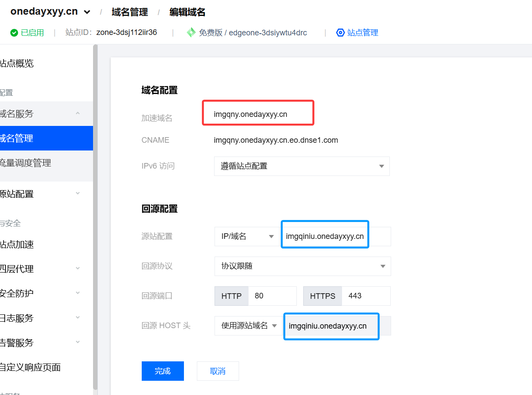This screenshot has width=532, height=395.
Task: Open the IP/域名 source type dropdown
Action: pyautogui.click(x=271, y=237)
